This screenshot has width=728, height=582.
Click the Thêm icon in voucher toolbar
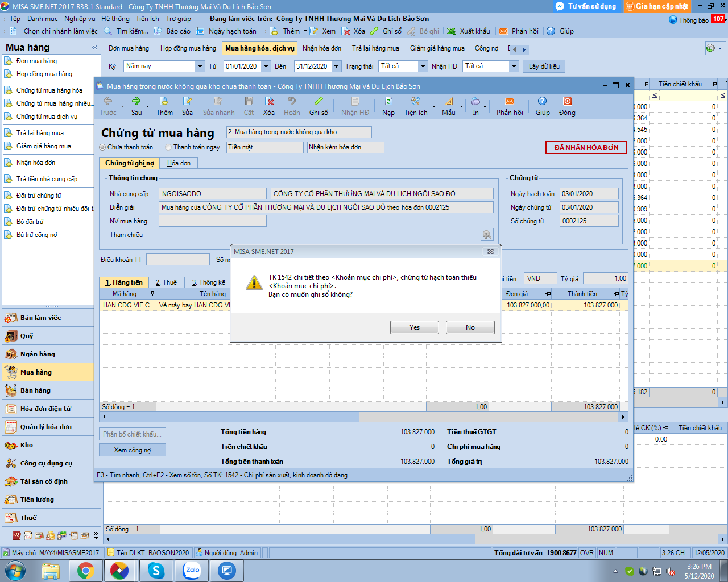pos(164,102)
